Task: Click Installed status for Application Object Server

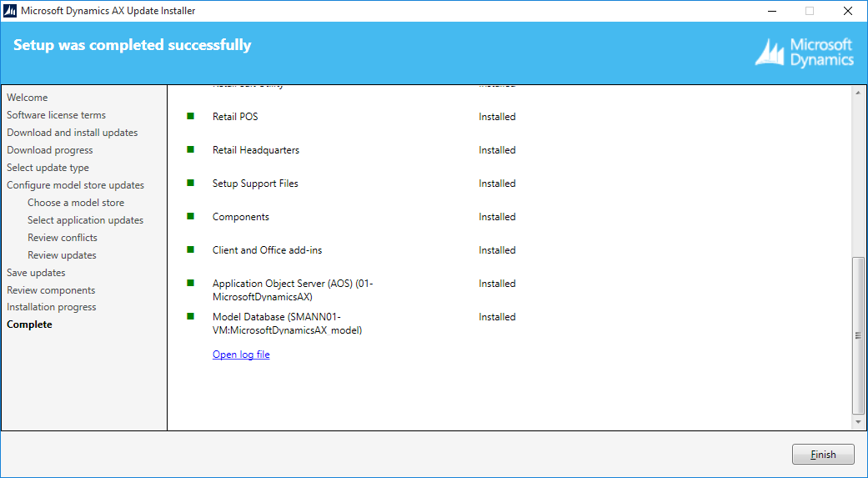Action: click(497, 284)
